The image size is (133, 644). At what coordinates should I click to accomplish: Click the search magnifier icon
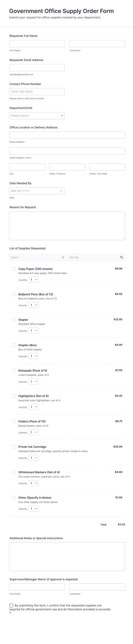click(x=63, y=257)
